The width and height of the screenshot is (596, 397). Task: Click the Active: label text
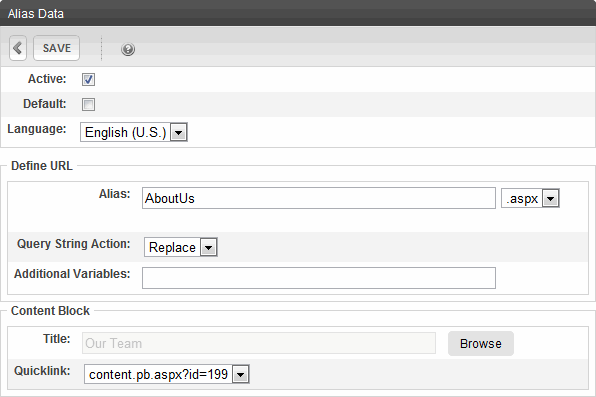(47, 79)
